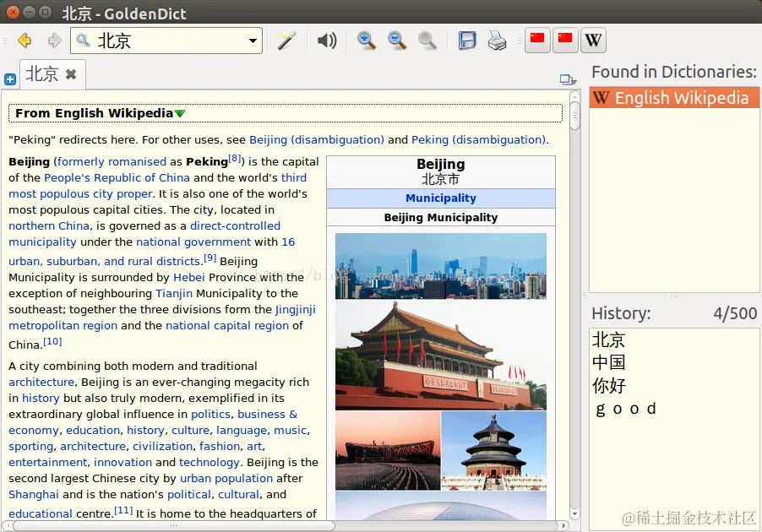Collapse the From English Wikipedia article
This screenshot has height=532, width=762.
[180, 114]
